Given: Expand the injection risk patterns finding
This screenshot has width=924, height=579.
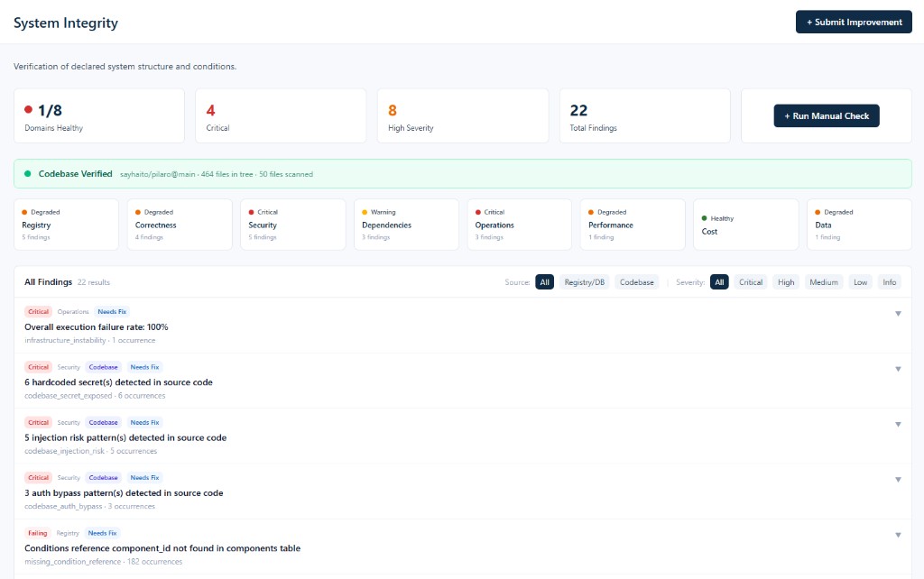Looking at the screenshot, I should [898, 424].
